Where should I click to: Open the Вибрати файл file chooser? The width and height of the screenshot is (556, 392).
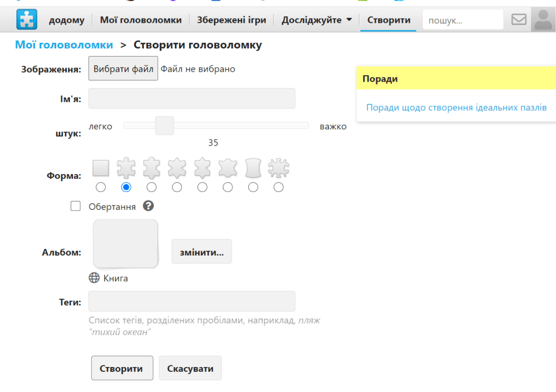click(x=123, y=69)
